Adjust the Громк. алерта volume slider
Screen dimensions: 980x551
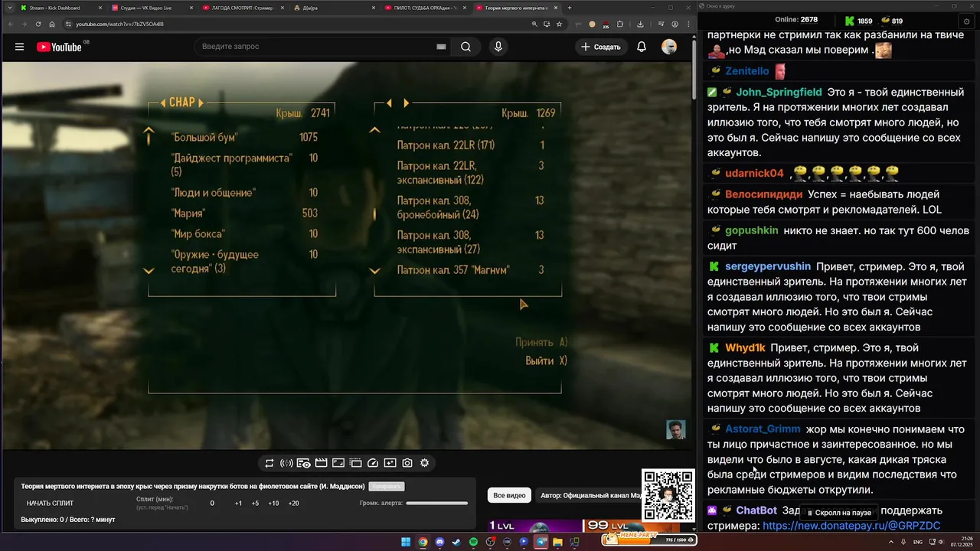tap(436, 504)
